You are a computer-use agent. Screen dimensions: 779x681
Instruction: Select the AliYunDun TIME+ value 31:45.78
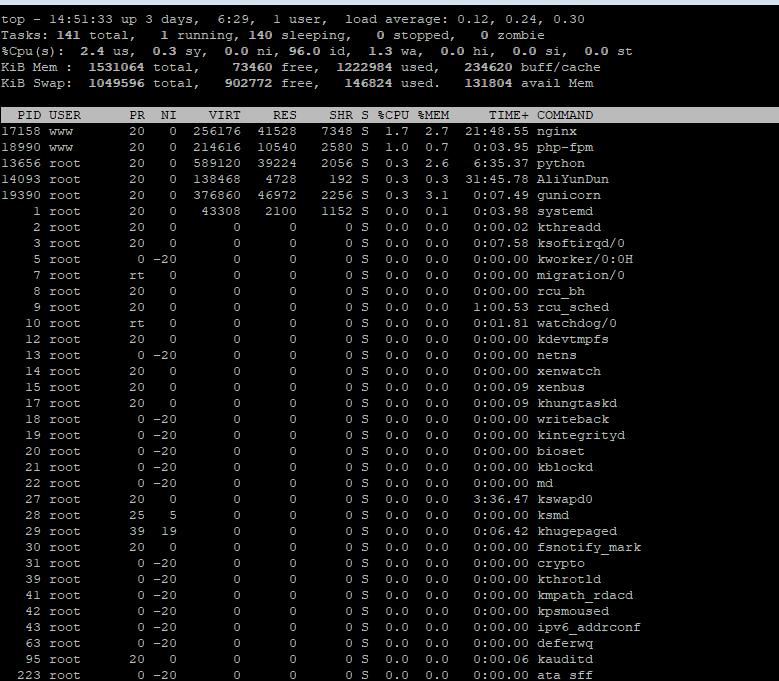pos(497,179)
